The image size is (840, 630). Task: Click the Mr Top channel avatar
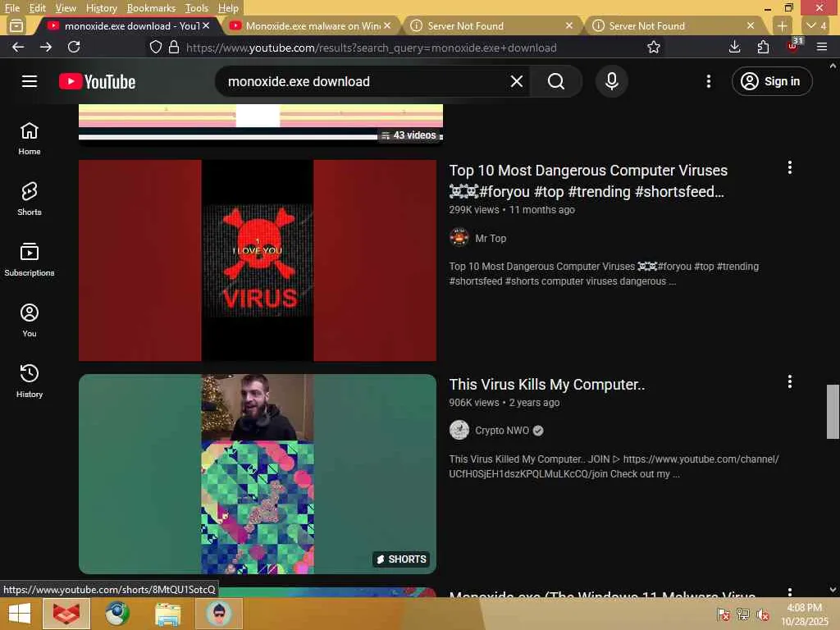point(459,237)
